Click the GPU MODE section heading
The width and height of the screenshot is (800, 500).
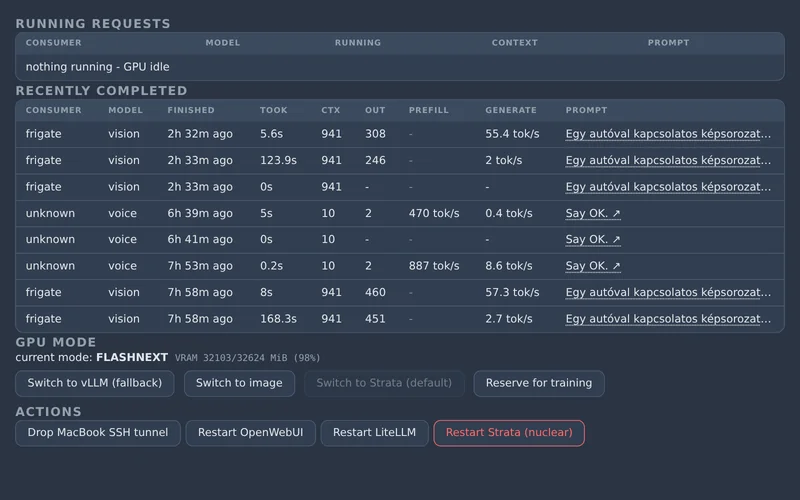[56, 342]
